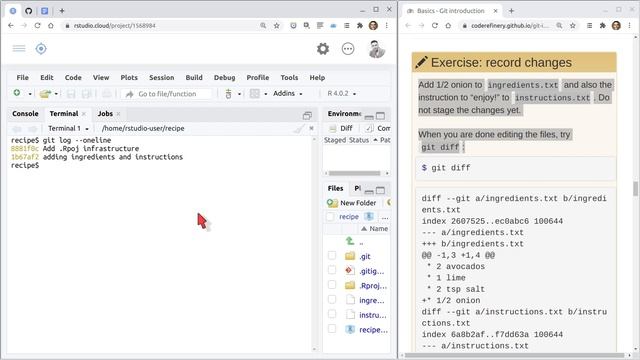Open the Session menu

point(162,77)
